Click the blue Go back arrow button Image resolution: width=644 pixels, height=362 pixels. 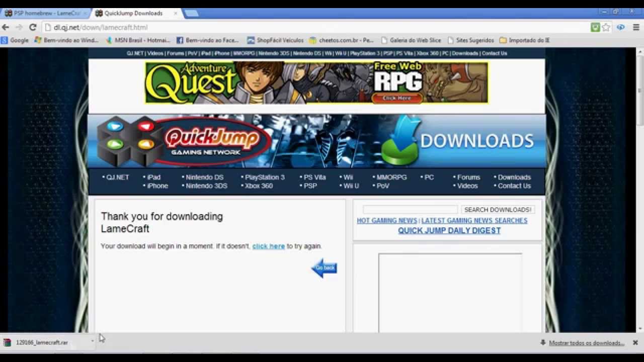click(x=324, y=268)
